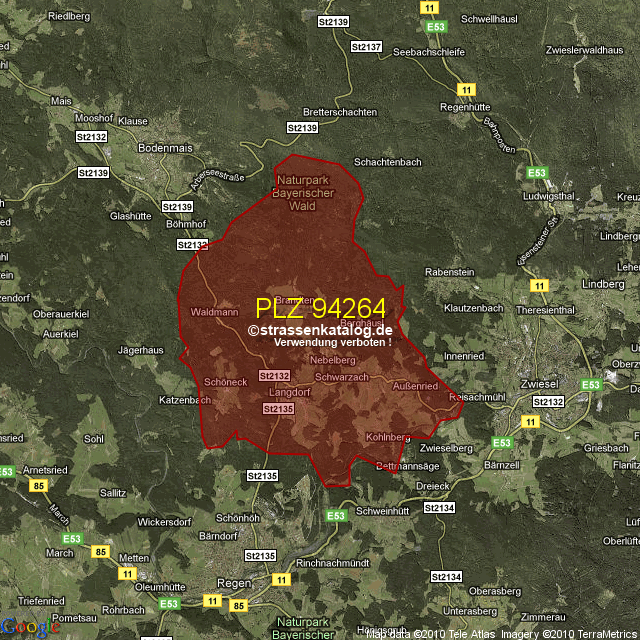Click the Rabenstein place label
640x640 pixels.
pos(449,272)
